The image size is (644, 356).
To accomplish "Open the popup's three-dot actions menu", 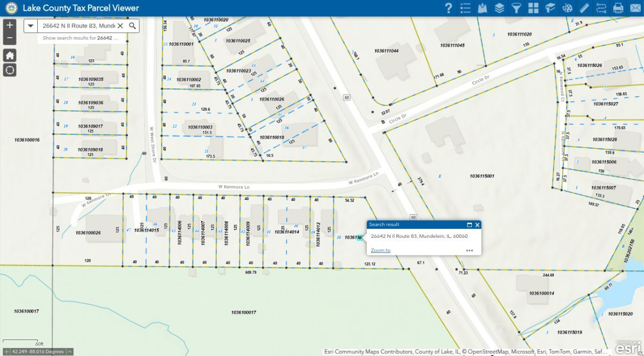I will pyautogui.click(x=469, y=250).
